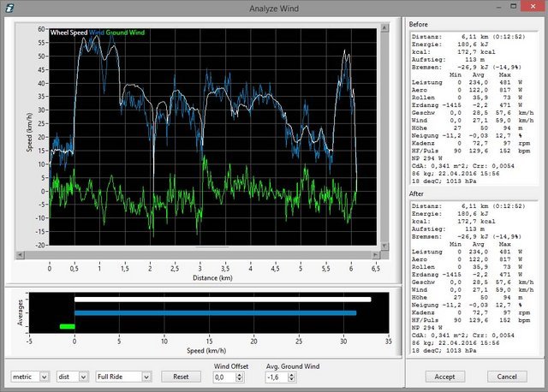
Task: Click the chart's horizontal scroll left arrow
Action: tap(20, 255)
